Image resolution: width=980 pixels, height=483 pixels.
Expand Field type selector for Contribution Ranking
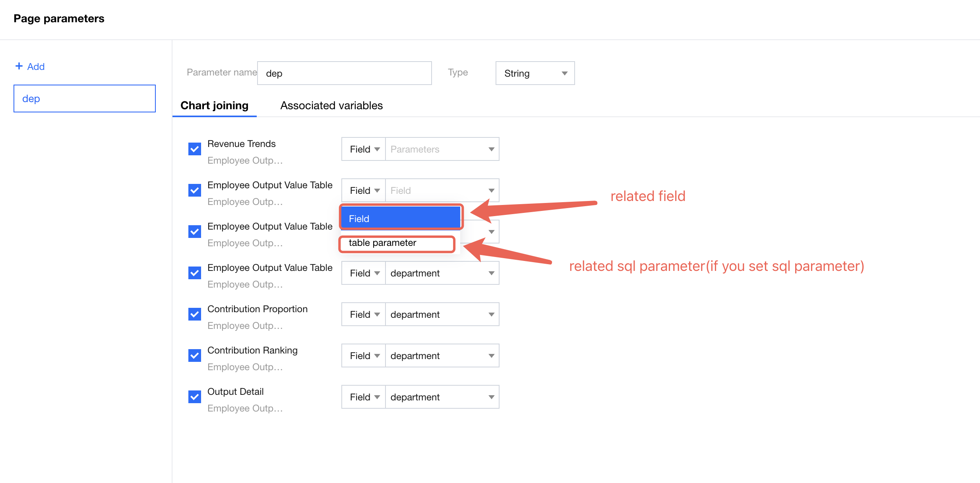coord(364,356)
